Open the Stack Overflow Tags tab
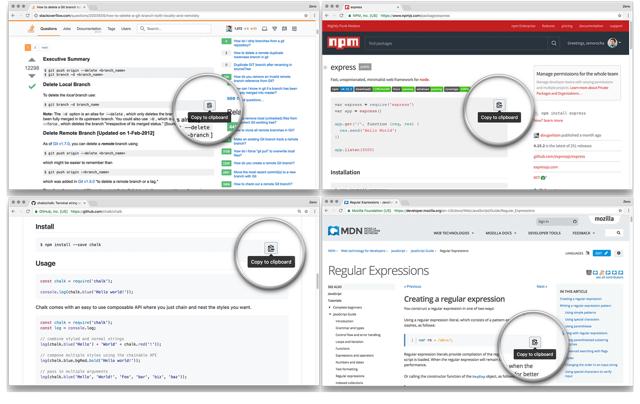Viewport: 640px width, 404px height. pyautogui.click(x=111, y=29)
